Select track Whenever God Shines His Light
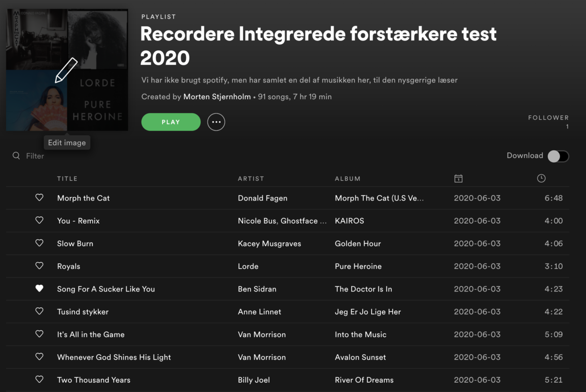The height and width of the screenshot is (392, 586). (x=114, y=357)
